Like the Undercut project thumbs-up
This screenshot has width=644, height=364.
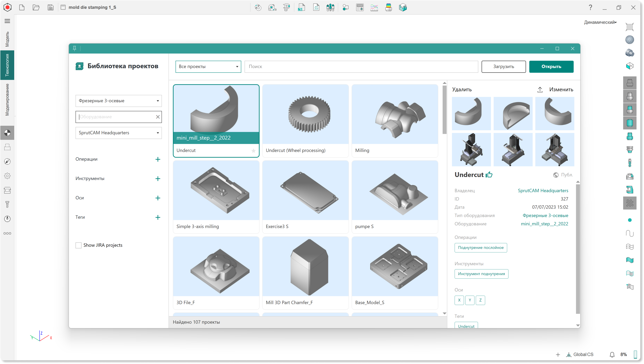[489, 175]
